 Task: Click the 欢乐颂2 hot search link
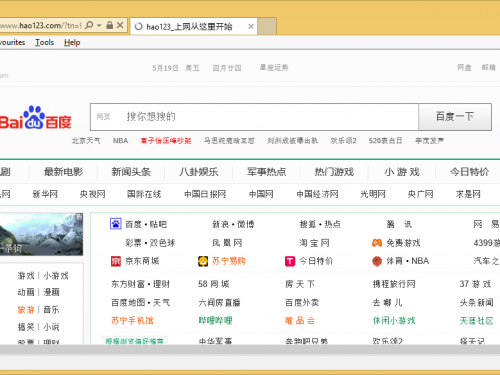coord(343,141)
